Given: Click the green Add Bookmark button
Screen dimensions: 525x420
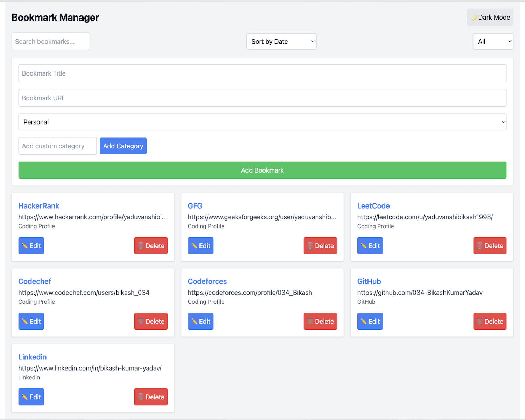Looking at the screenshot, I should click(x=262, y=170).
